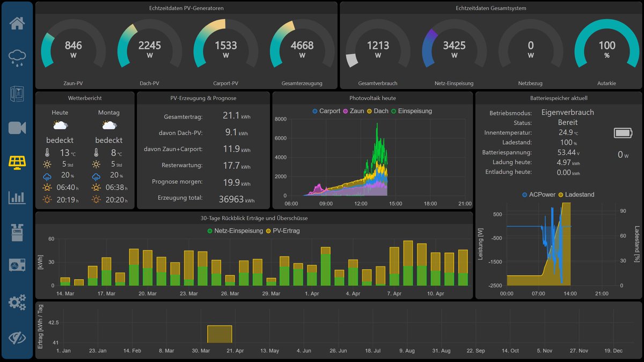Click the Batteriespannung value 53.44 V
Screen dimensions: 644x362
tap(568, 152)
